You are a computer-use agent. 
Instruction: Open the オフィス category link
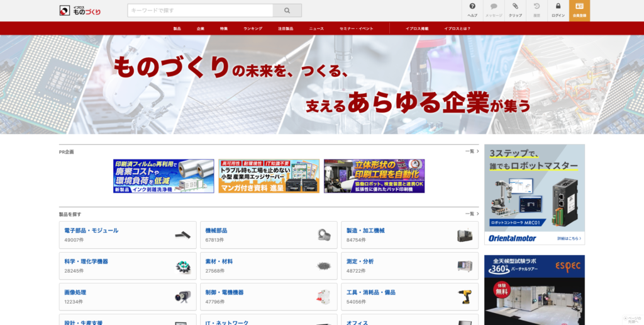[x=357, y=322]
